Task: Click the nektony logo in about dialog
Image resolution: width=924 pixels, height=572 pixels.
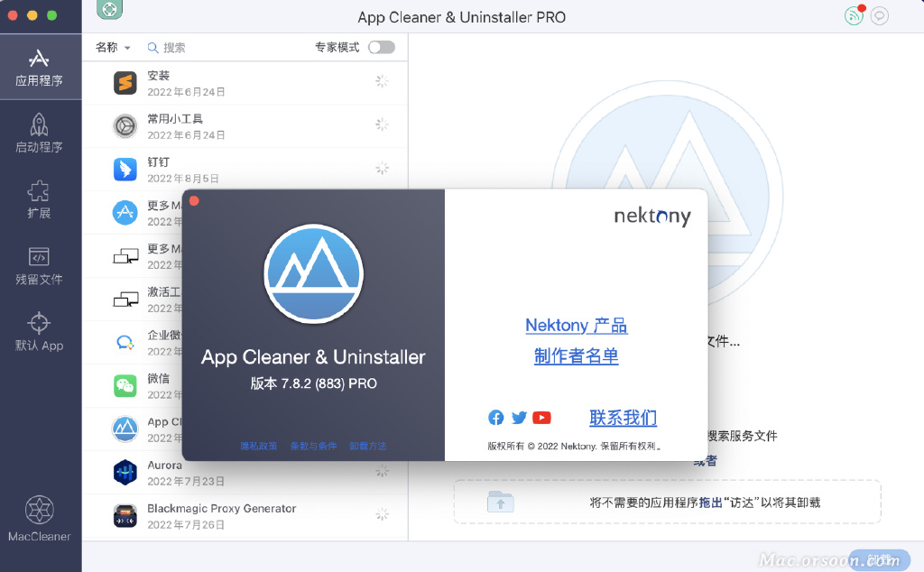Action: point(652,217)
